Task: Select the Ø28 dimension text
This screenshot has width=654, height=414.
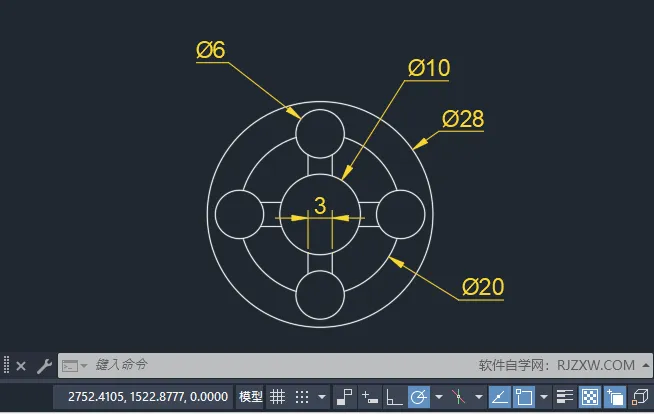Action: (463, 119)
